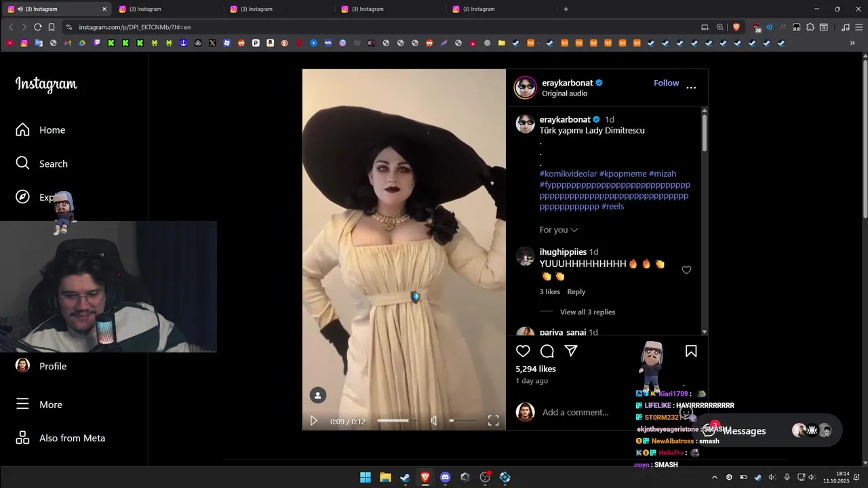Open the zoom magnifier in address bar
Image resolution: width=868 pixels, height=488 pixels.
coord(720,27)
